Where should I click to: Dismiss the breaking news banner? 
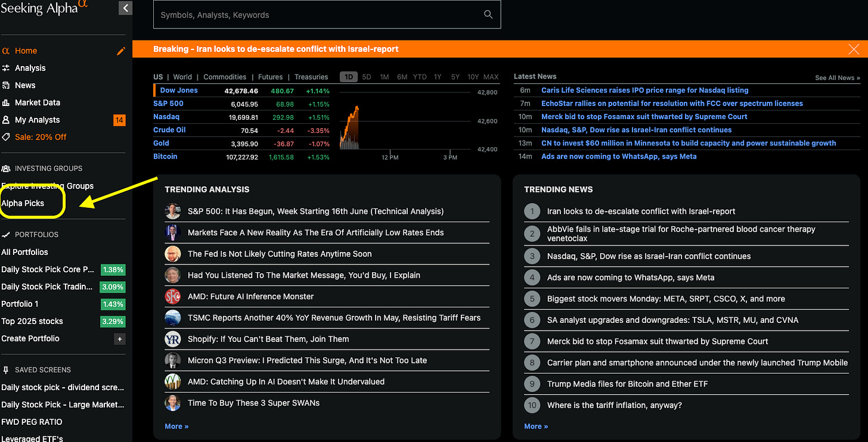click(x=854, y=49)
